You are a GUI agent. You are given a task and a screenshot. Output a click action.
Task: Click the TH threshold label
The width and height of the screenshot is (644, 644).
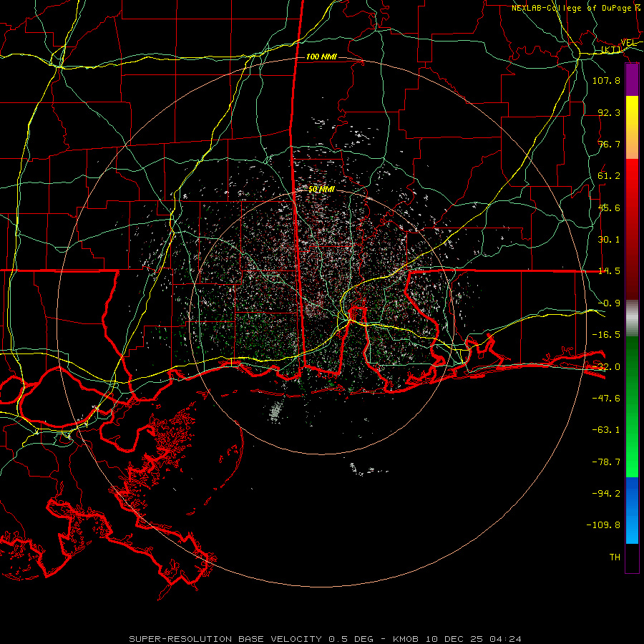pyautogui.click(x=615, y=557)
